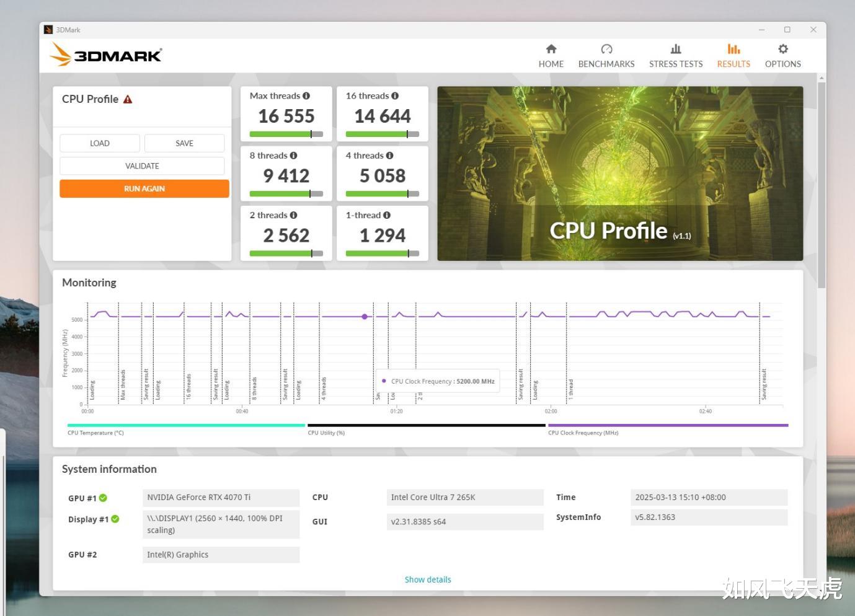Click the SystemInfo version v5.82.1363

point(709,517)
